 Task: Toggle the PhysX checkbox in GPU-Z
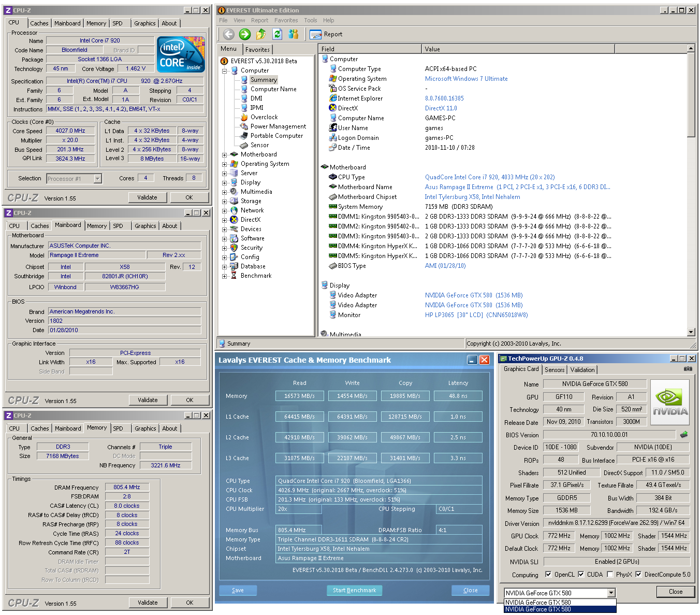coord(610,574)
